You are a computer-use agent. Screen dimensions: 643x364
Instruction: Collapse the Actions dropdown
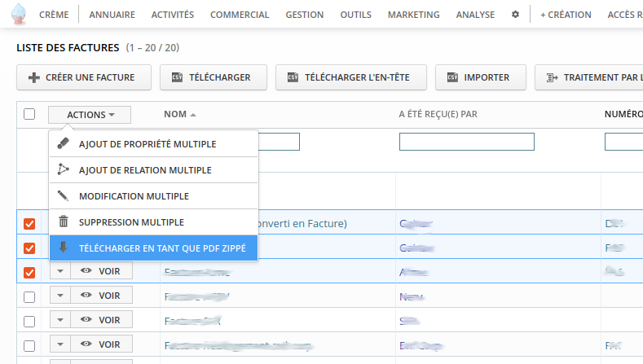pyautogui.click(x=90, y=115)
